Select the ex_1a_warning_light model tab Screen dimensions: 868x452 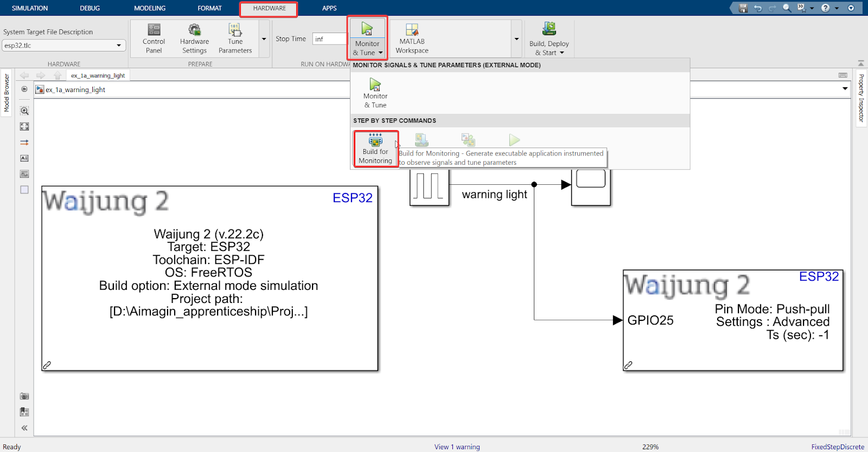coord(98,75)
